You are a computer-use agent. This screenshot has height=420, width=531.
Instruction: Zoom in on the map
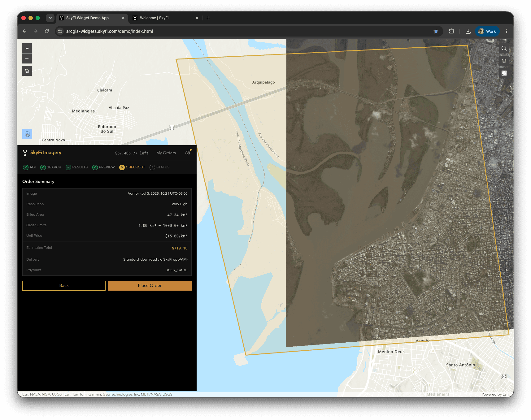coord(27,49)
